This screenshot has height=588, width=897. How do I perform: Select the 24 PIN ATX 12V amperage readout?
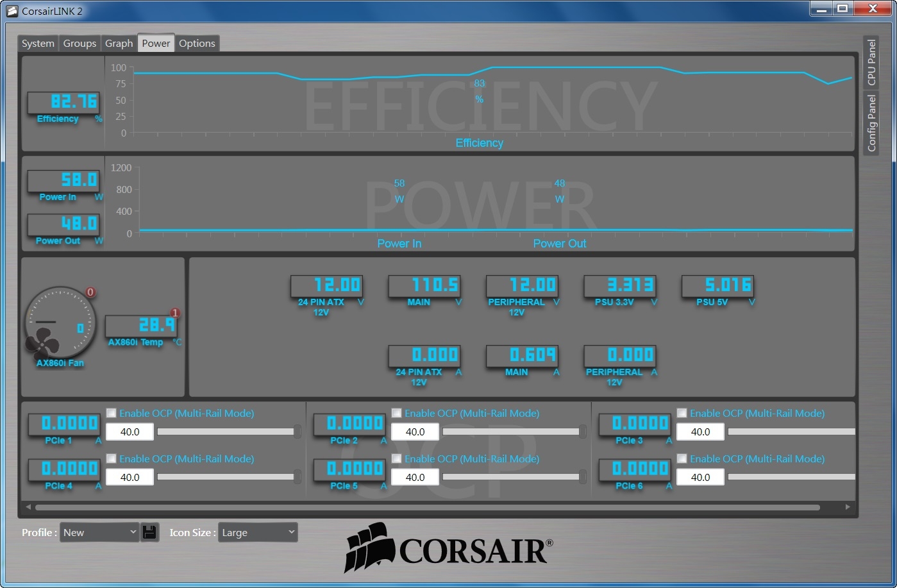(x=424, y=356)
